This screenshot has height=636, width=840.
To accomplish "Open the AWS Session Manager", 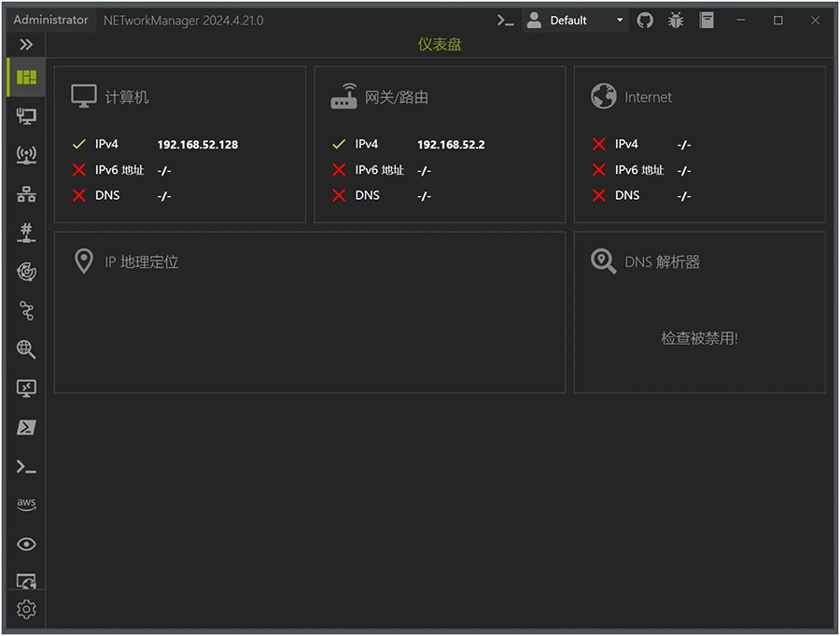I will [x=26, y=504].
